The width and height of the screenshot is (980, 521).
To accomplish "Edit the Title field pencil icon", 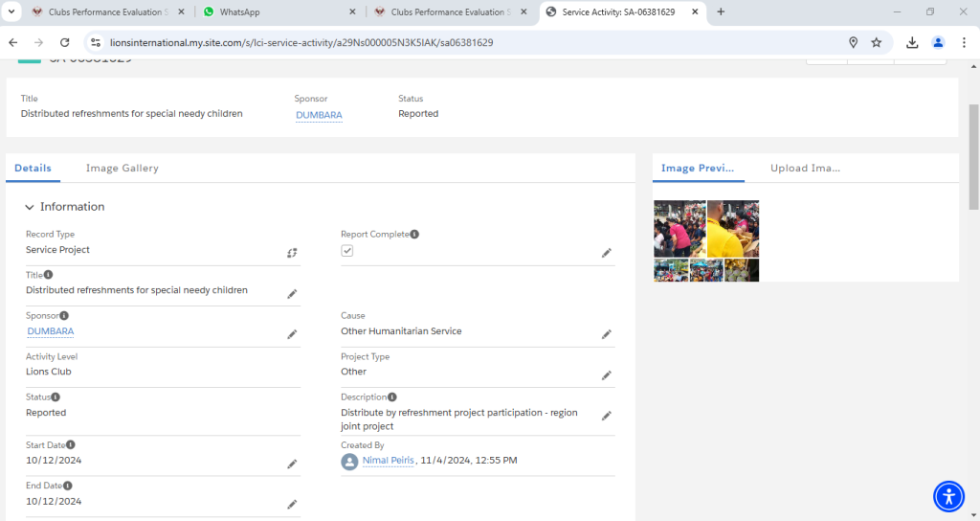I will 292,294.
